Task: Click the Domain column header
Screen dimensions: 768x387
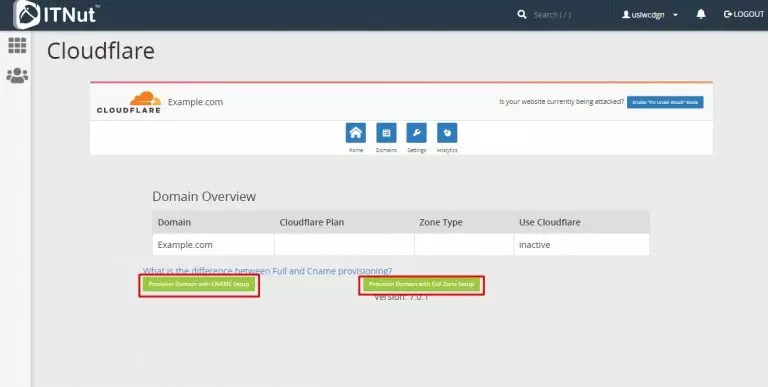Action: [213, 222]
